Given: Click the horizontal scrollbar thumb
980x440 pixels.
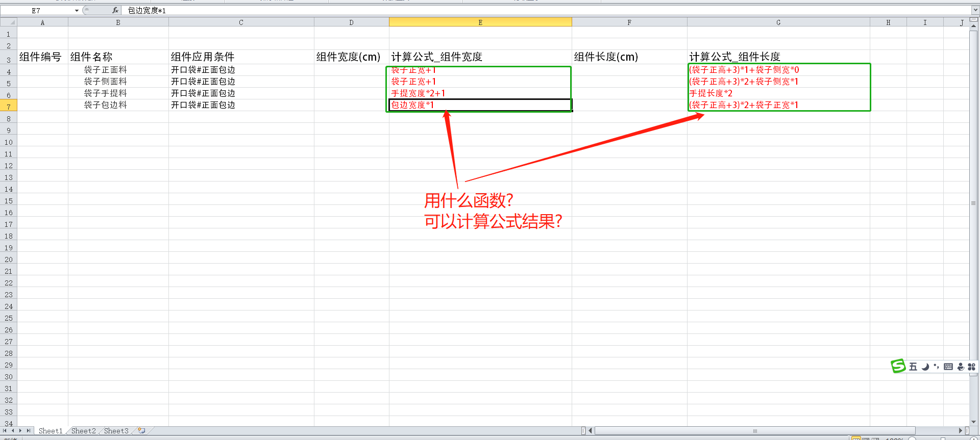Looking at the screenshot, I should 755,431.
